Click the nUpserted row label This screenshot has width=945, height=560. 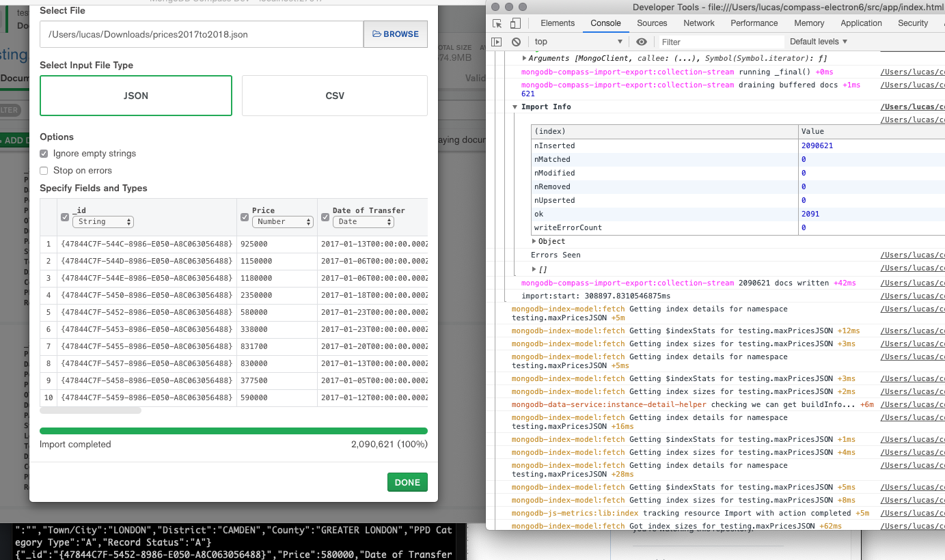(554, 200)
